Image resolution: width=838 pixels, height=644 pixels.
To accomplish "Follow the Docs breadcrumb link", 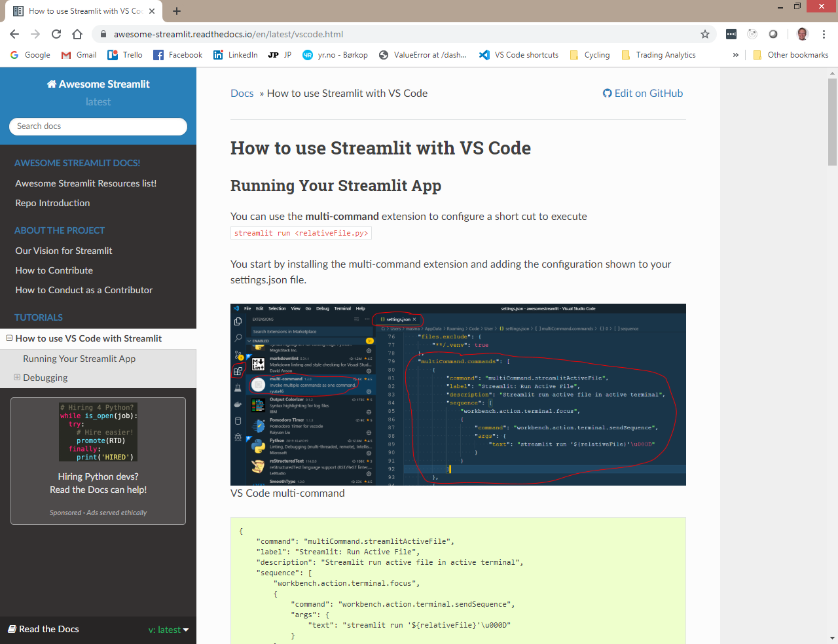I will click(242, 93).
